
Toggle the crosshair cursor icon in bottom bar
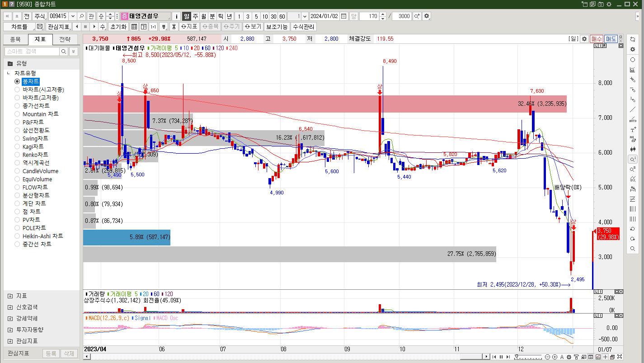click(605, 357)
